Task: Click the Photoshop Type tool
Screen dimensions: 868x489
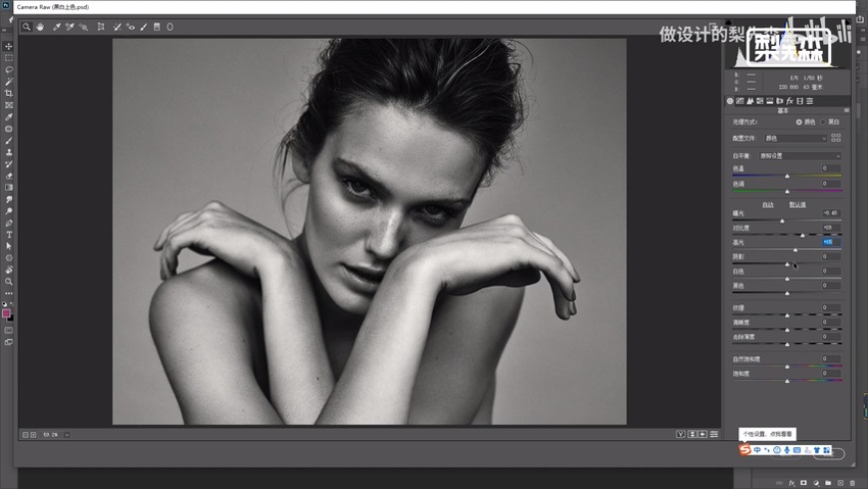Action: tap(9, 234)
